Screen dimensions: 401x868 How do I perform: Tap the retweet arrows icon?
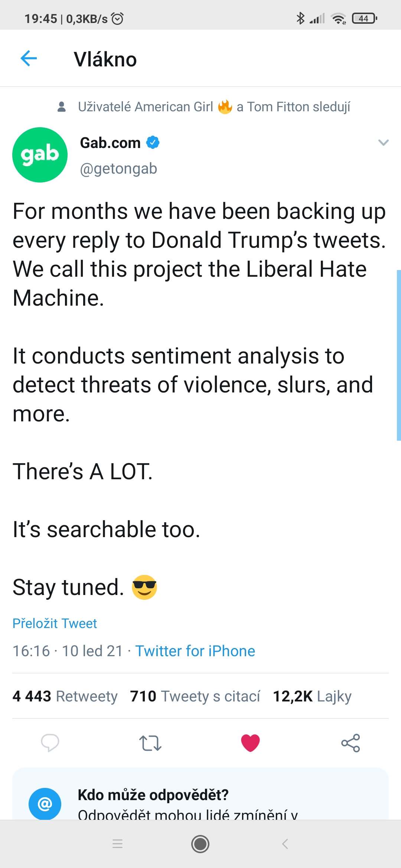click(x=150, y=743)
